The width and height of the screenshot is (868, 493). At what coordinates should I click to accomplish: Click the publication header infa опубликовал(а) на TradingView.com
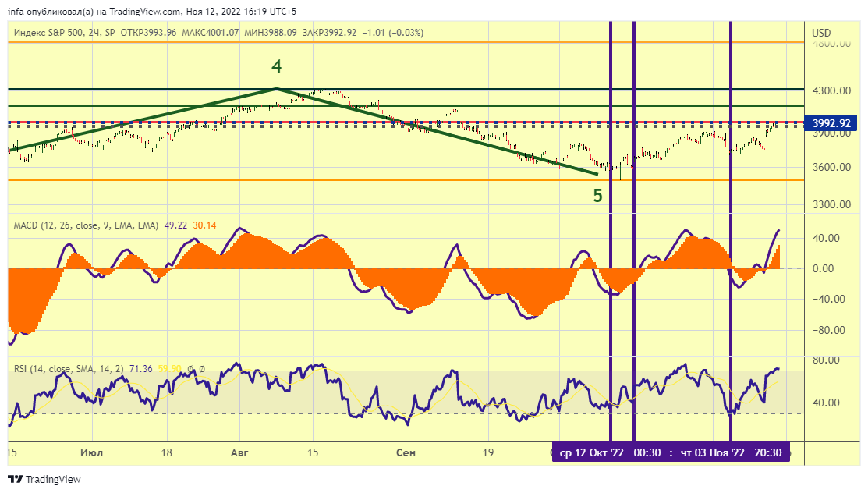point(94,12)
